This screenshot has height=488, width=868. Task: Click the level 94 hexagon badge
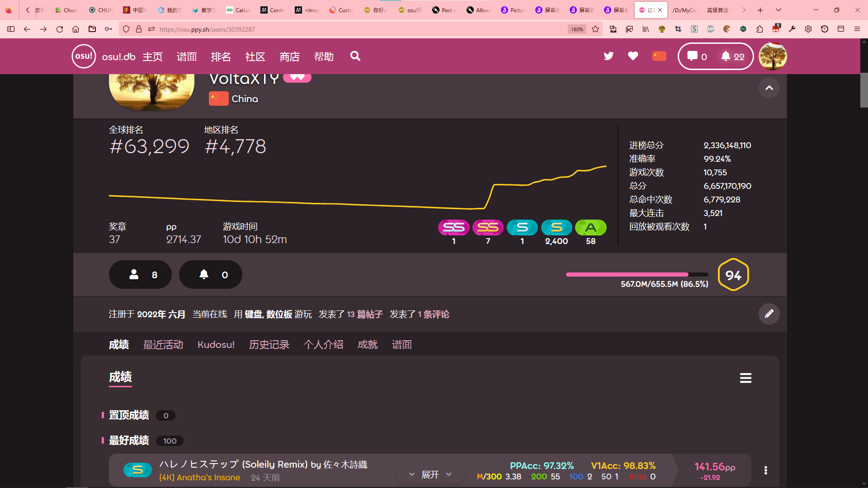point(733,275)
